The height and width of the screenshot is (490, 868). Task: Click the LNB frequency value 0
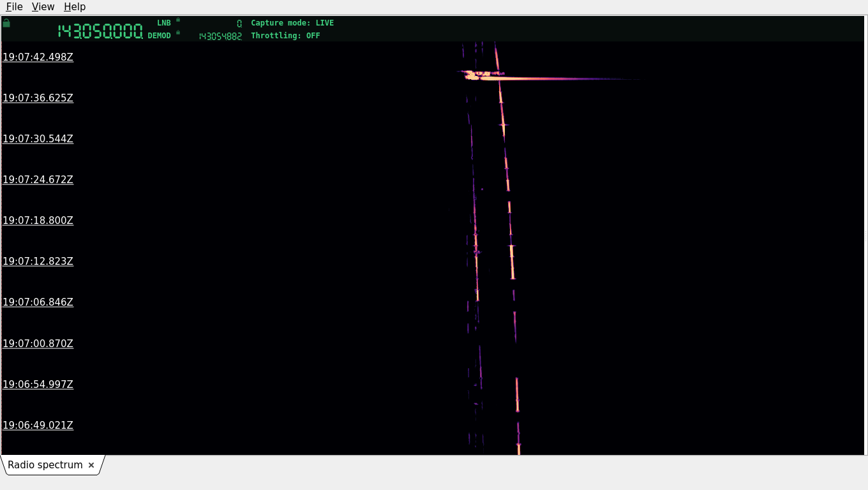click(239, 24)
